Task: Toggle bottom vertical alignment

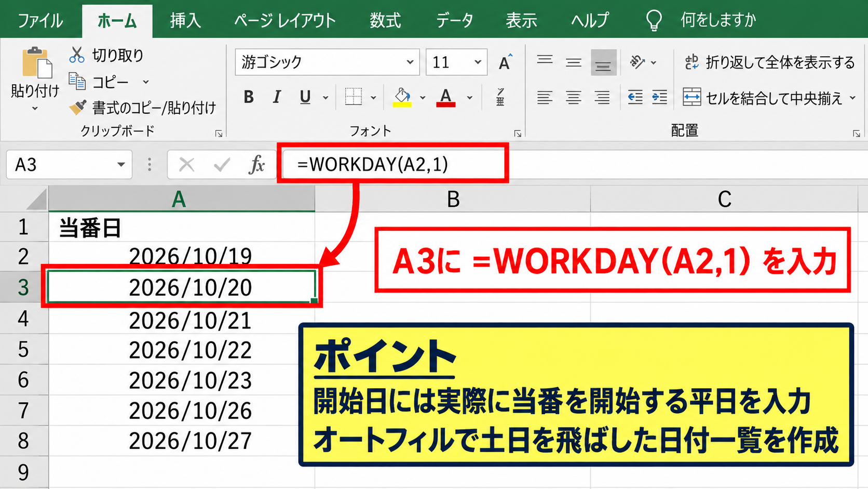Action: [x=603, y=63]
